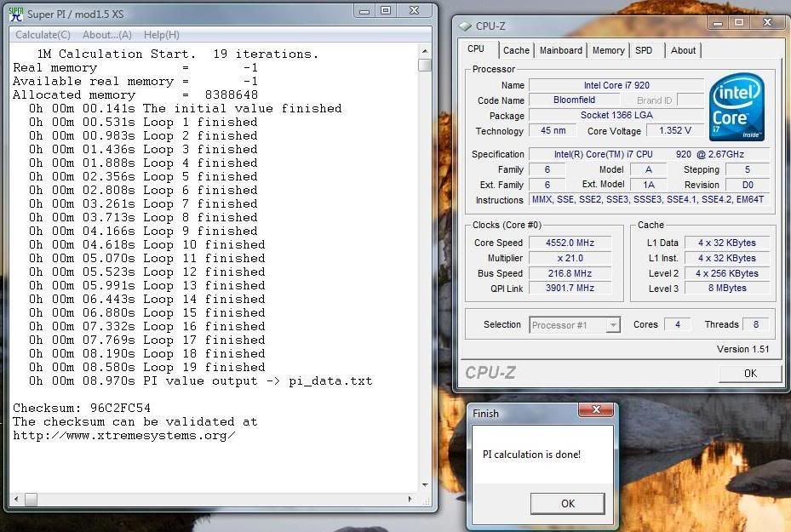The width and height of the screenshot is (791, 532).
Task: Close the CPU-Z window
Action: click(766, 22)
